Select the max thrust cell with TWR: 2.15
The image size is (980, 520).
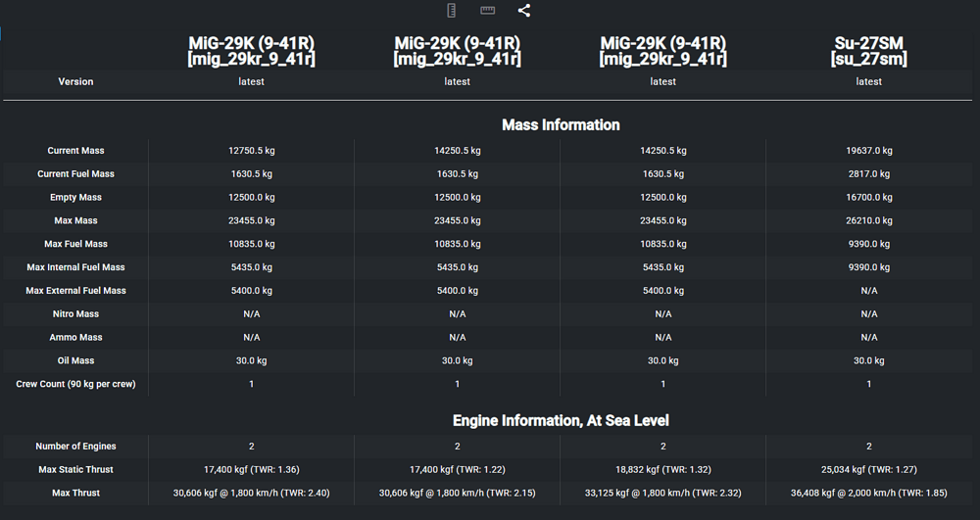457,494
